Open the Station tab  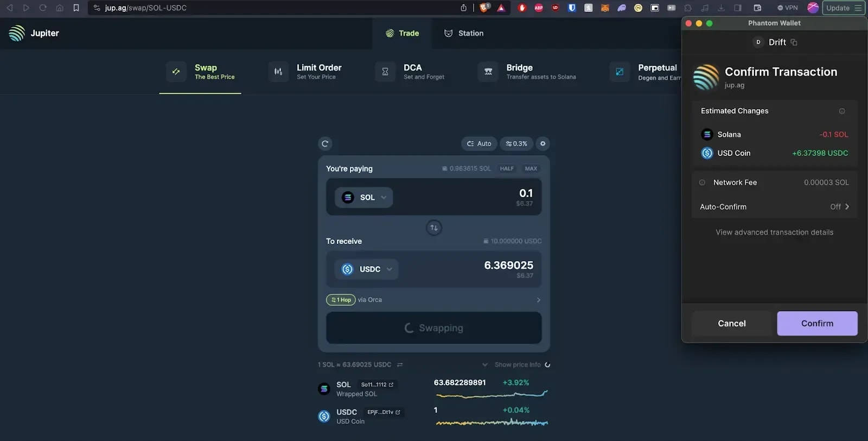pyautogui.click(x=464, y=33)
